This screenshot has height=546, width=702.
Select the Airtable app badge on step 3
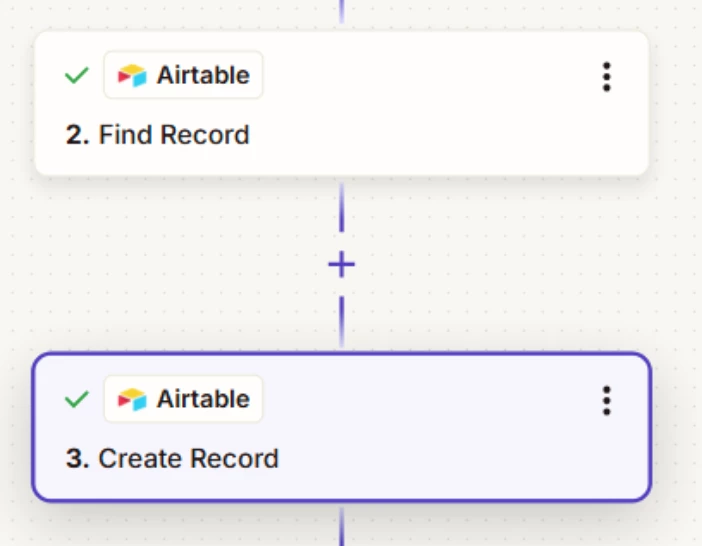[x=183, y=399]
